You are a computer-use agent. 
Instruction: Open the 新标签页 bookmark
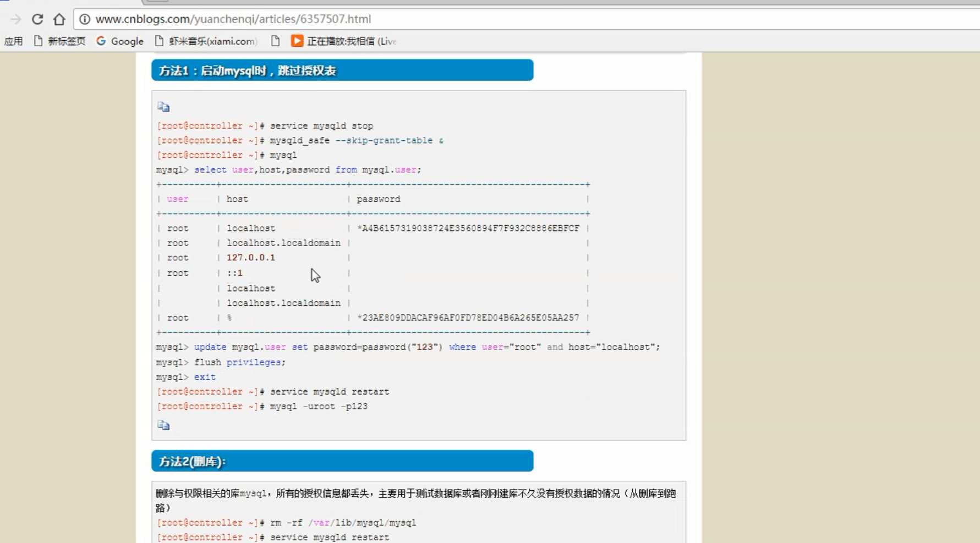click(59, 41)
